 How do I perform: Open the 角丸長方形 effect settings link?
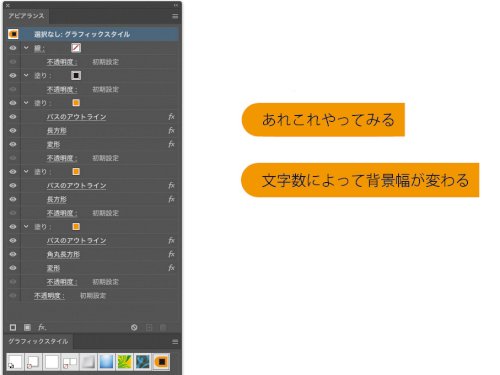click(x=63, y=254)
